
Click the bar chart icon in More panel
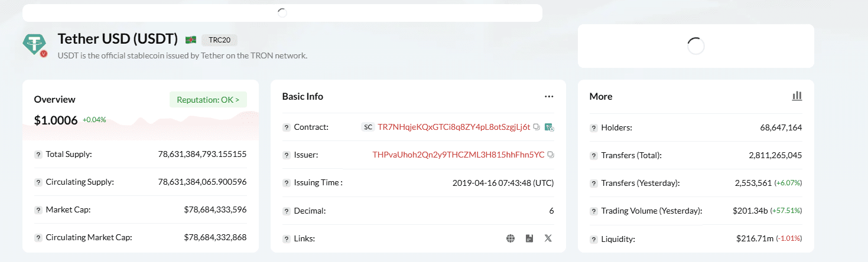797,96
